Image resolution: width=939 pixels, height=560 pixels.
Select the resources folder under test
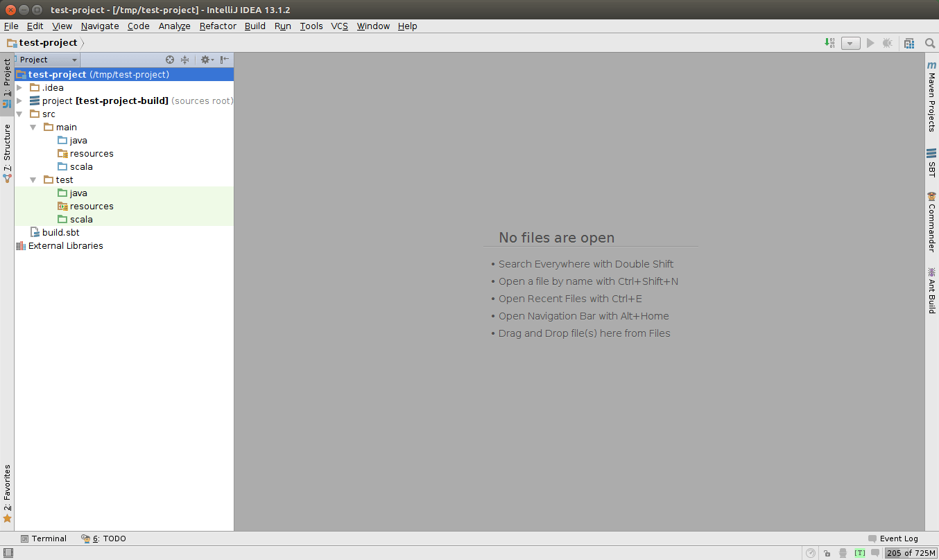[85, 206]
